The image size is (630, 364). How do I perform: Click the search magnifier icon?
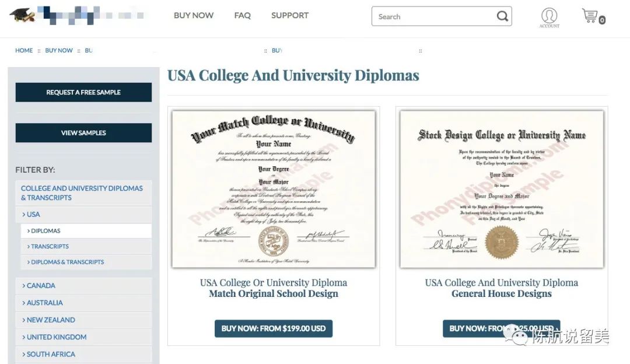coord(502,16)
